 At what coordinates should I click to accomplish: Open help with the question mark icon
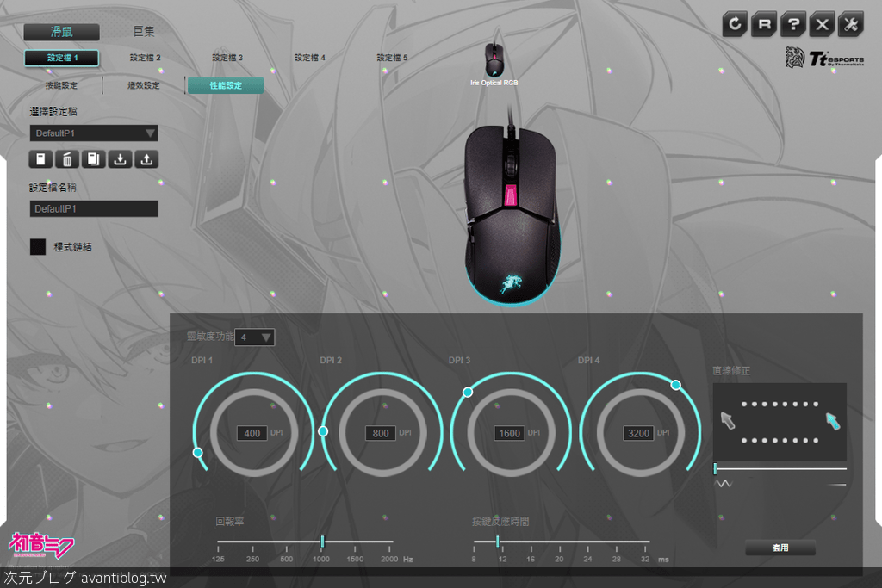[793, 24]
